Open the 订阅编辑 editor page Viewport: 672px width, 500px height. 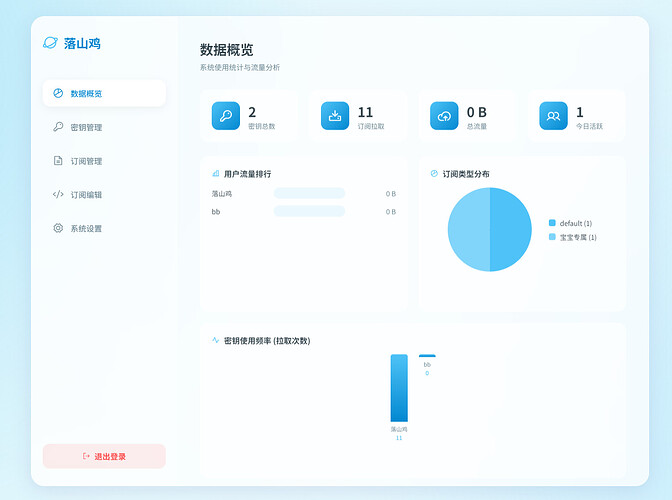(104, 195)
